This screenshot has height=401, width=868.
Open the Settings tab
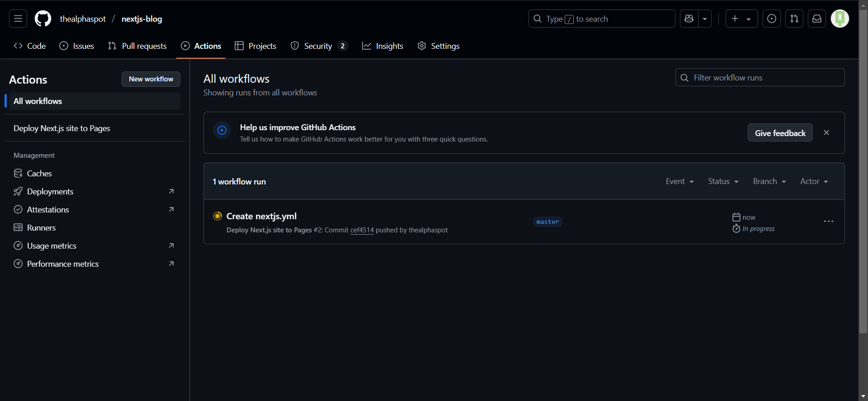click(x=439, y=46)
